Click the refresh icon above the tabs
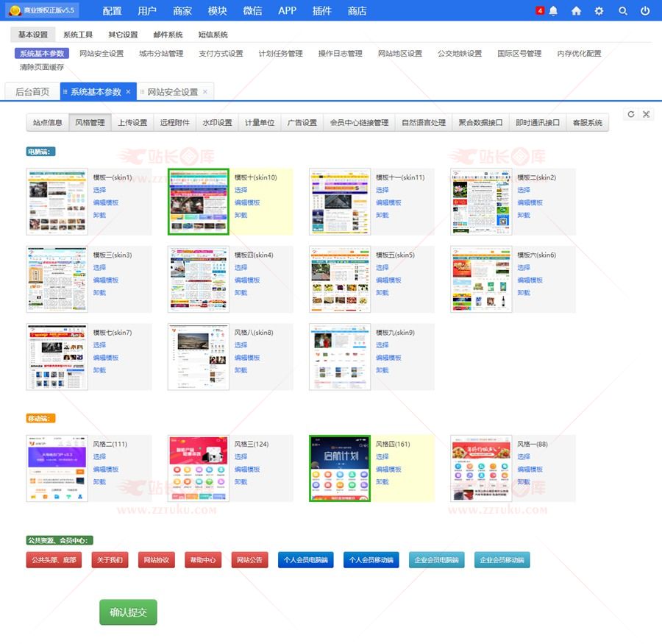662x644 pixels. pyautogui.click(x=631, y=114)
